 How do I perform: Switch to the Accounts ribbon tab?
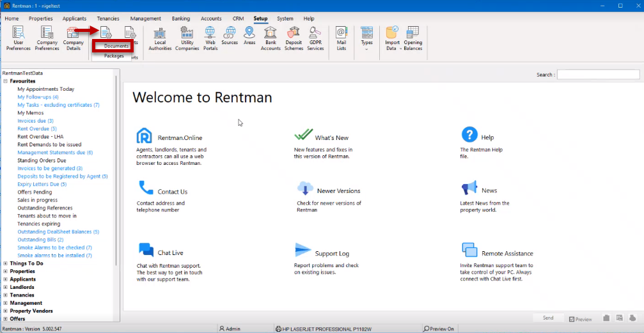[211, 19]
